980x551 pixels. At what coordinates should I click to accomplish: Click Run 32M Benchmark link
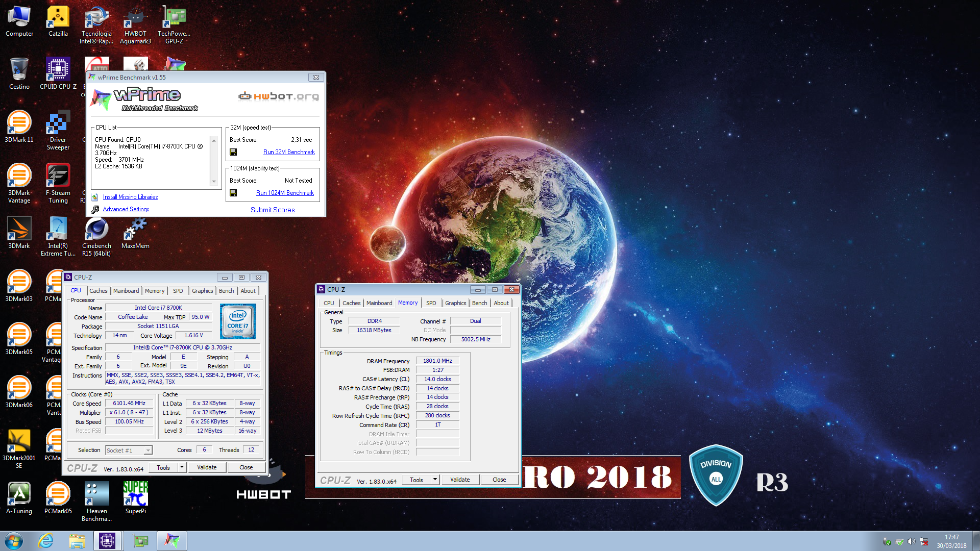289,152
